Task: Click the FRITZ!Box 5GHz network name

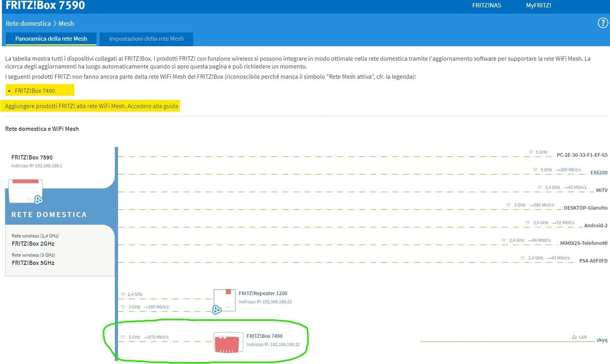Action: coord(33,263)
